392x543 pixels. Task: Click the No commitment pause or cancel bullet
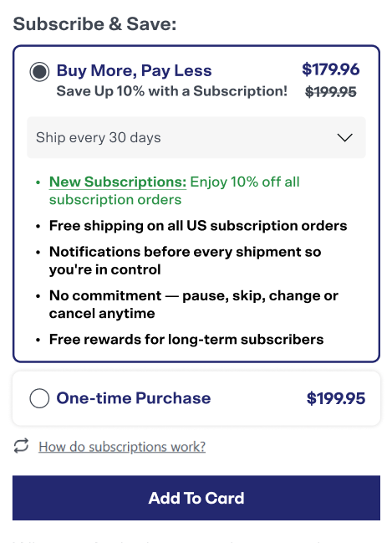[194, 305]
